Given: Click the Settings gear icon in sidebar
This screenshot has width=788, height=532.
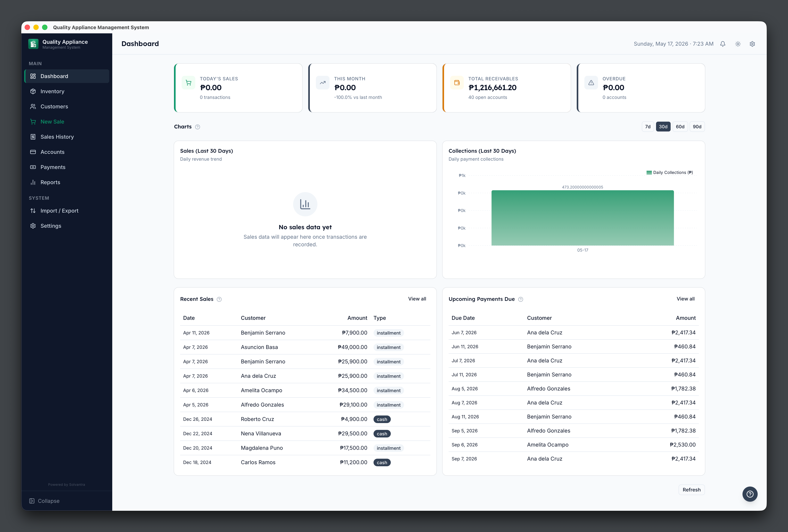Looking at the screenshot, I should (x=33, y=226).
